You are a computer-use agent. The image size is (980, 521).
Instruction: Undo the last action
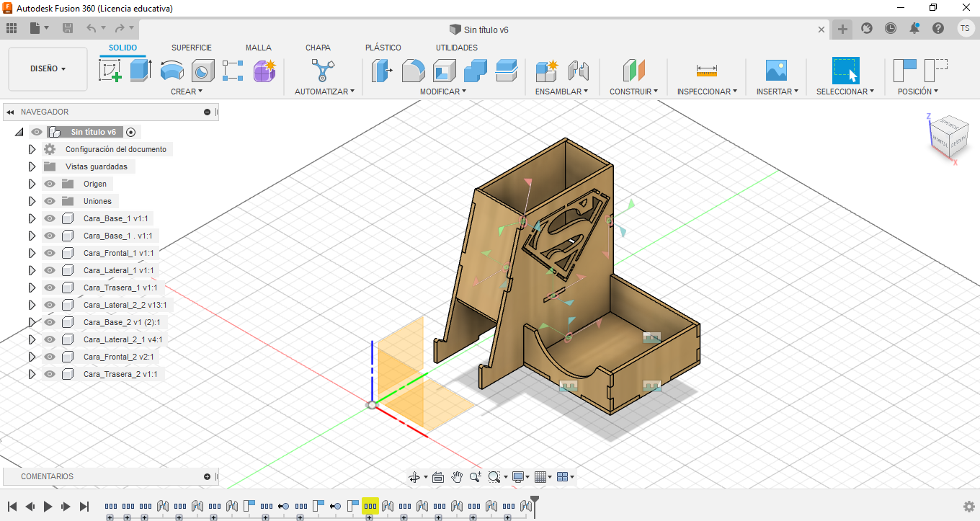(91, 28)
